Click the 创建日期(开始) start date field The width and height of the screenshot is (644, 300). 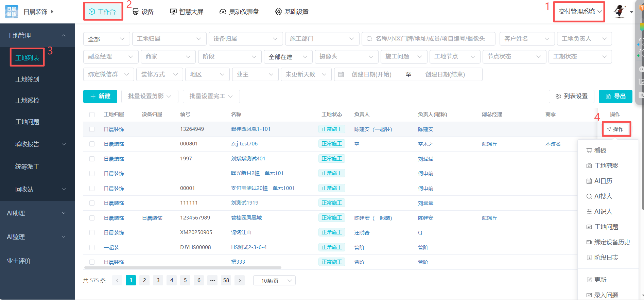pyautogui.click(x=371, y=74)
